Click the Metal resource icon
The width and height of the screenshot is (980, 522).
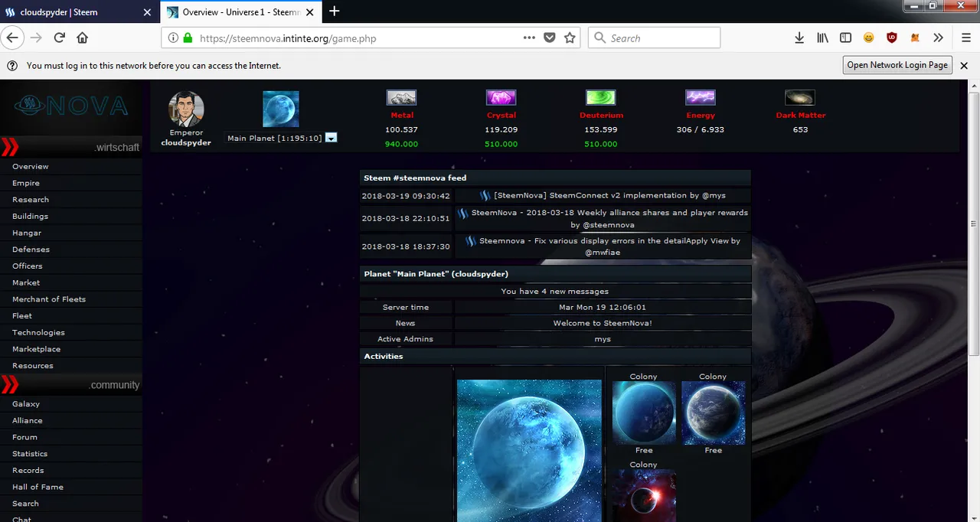click(x=402, y=97)
